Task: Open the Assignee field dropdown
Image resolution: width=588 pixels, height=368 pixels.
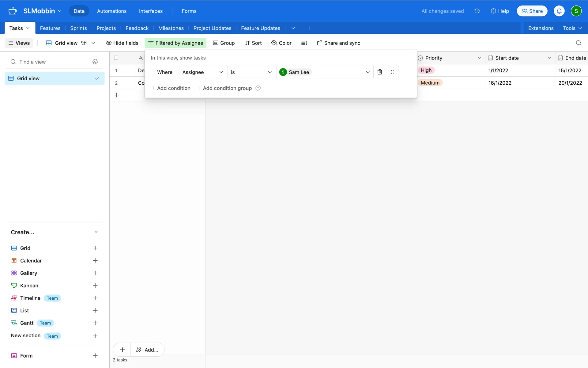Action: click(203, 72)
